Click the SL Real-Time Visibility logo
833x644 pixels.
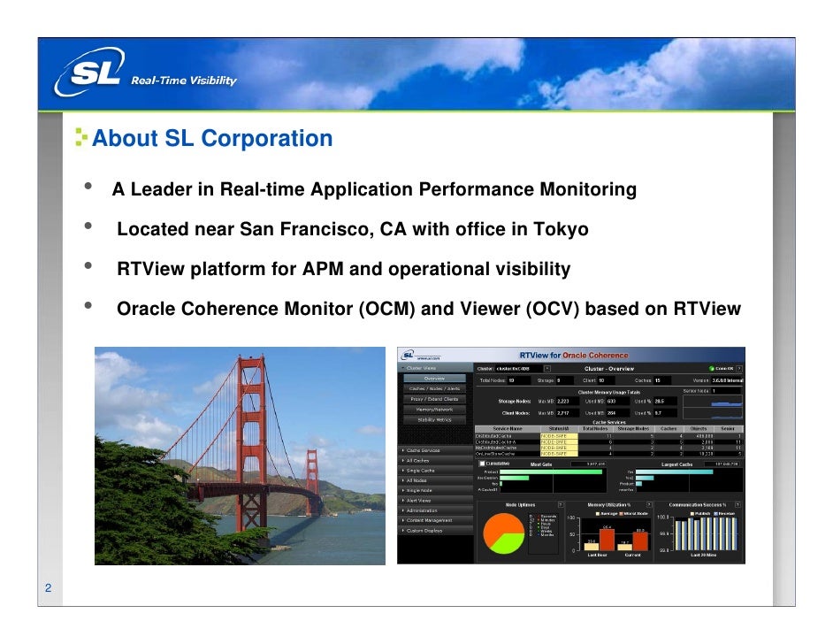(145, 73)
